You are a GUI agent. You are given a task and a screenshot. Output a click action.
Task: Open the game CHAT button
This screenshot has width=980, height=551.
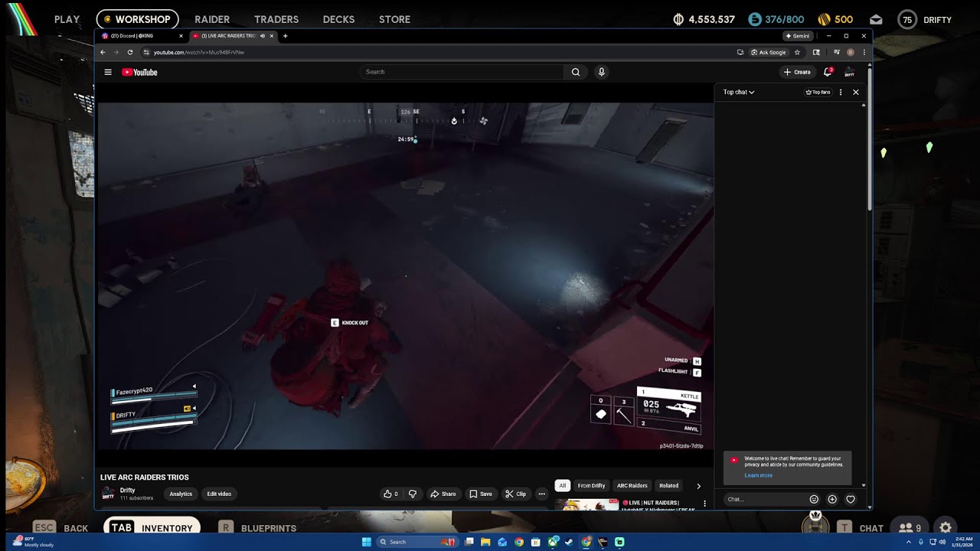pos(861,528)
